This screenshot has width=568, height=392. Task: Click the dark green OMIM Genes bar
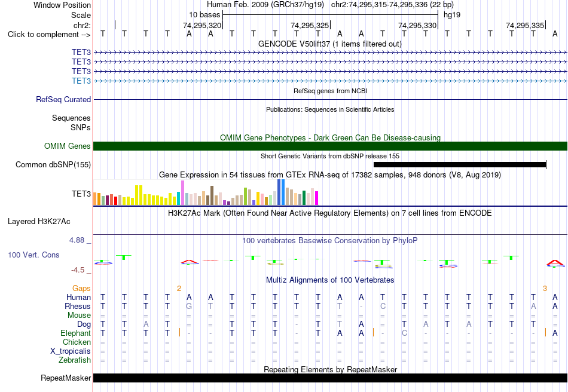coord(330,146)
